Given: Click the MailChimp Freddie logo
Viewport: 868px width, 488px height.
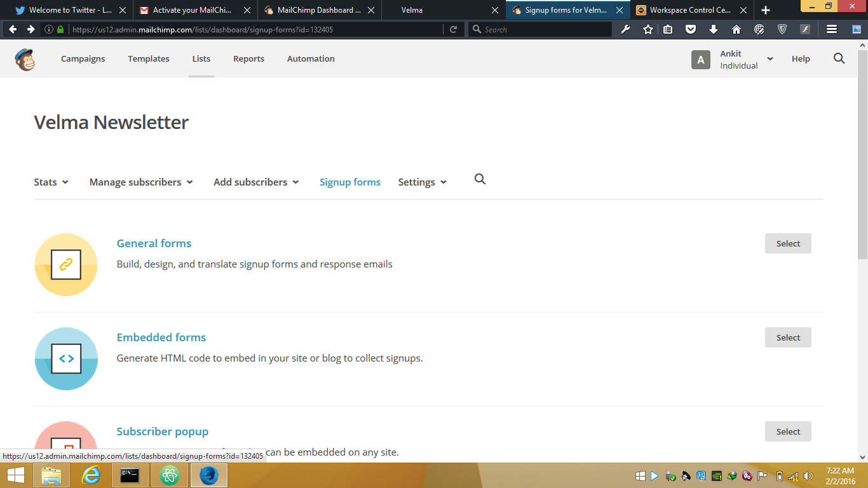Looking at the screenshot, I should coord(25,59).
